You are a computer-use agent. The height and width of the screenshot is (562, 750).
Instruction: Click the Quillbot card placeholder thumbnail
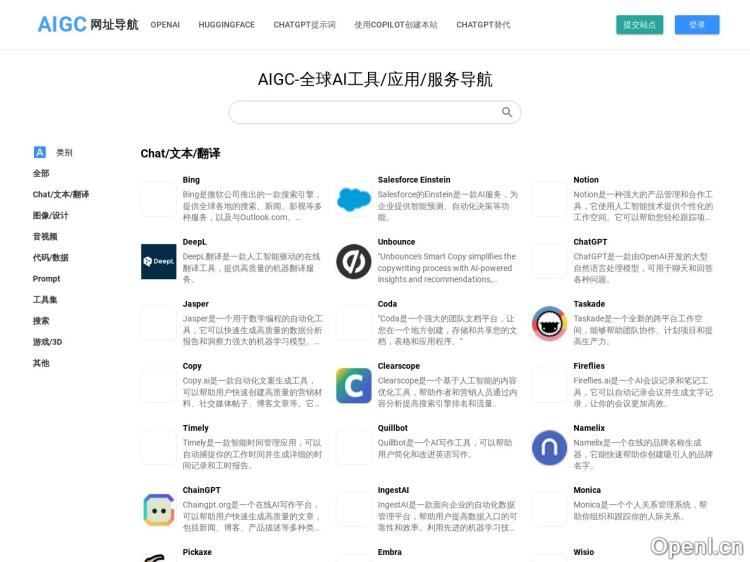[x=353, y=448]
